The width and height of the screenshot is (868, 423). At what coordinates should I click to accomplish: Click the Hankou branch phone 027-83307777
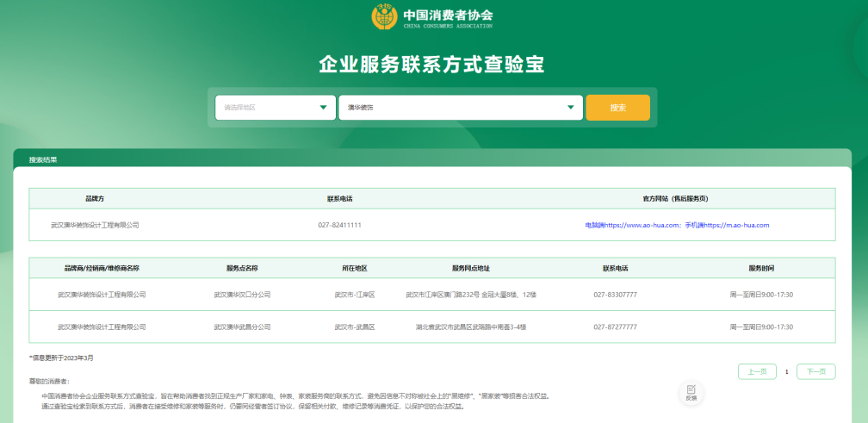pos(615,295)
